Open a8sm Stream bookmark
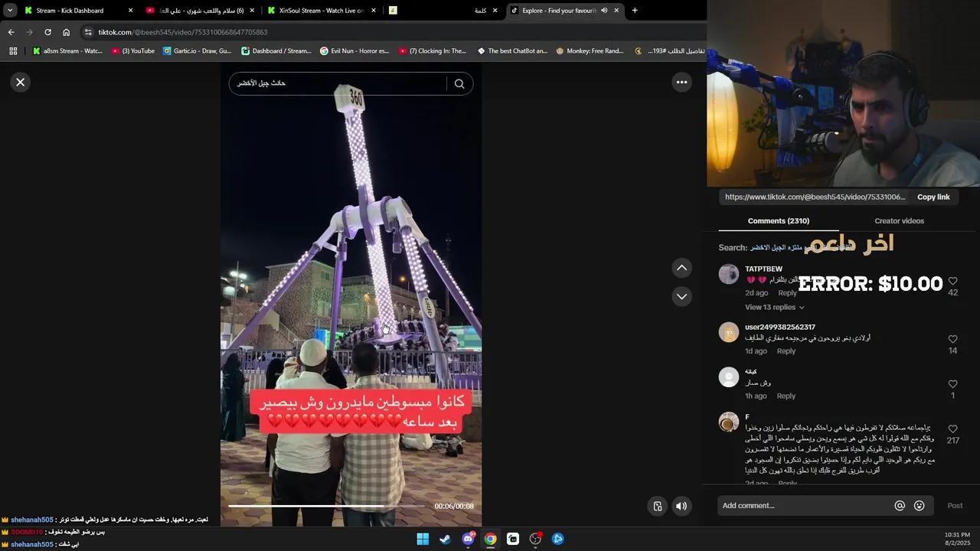 (x=67, y=51)
